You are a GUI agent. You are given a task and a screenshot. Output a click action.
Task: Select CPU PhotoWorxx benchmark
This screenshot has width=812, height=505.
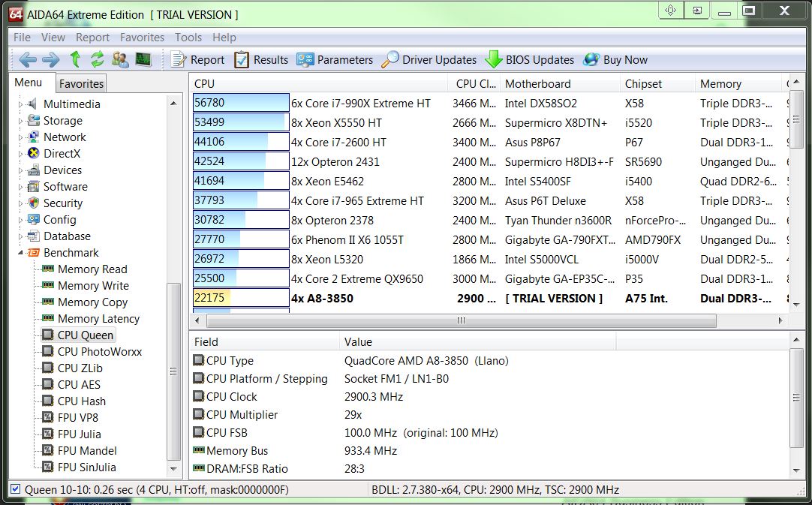click(99, 352)
